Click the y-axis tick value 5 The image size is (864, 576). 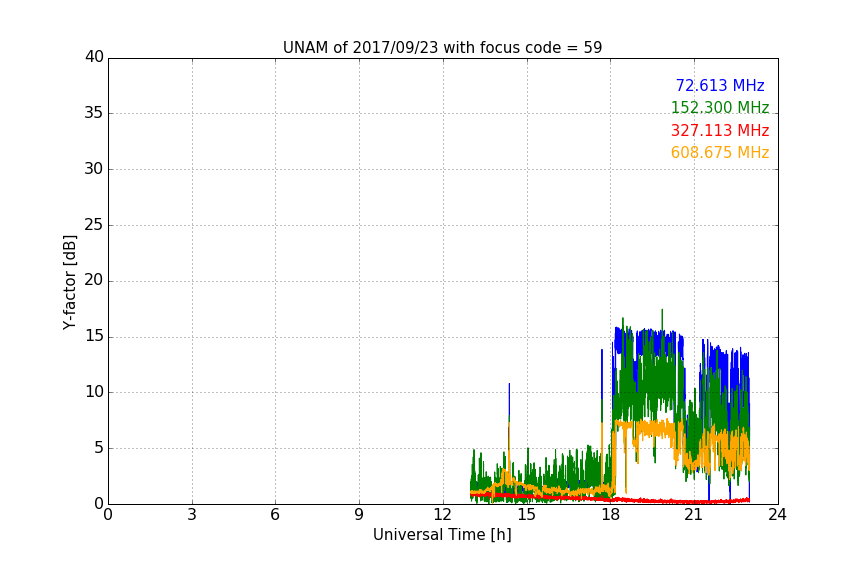(x=99, y=448)
